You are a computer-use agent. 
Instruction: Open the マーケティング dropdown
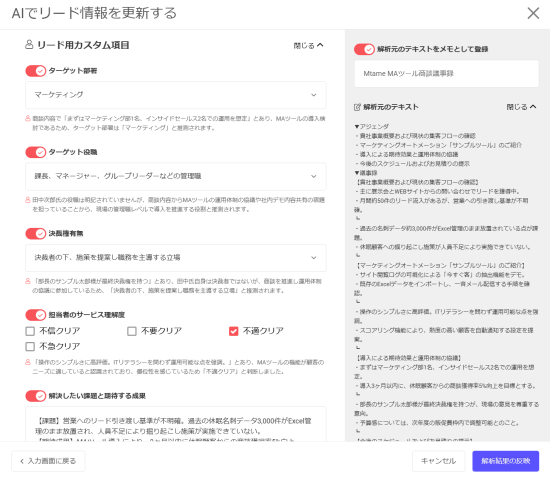point(176,95)
